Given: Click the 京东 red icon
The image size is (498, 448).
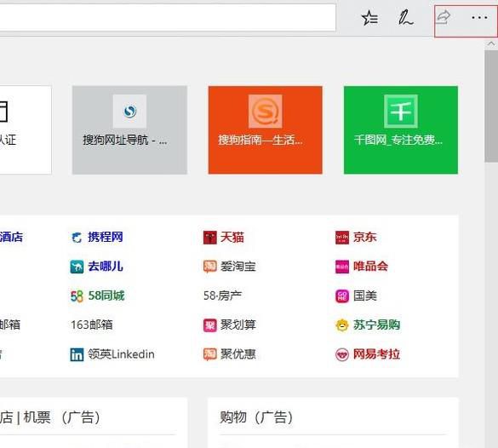Looking at the screenshot, I should coord(342,238).
